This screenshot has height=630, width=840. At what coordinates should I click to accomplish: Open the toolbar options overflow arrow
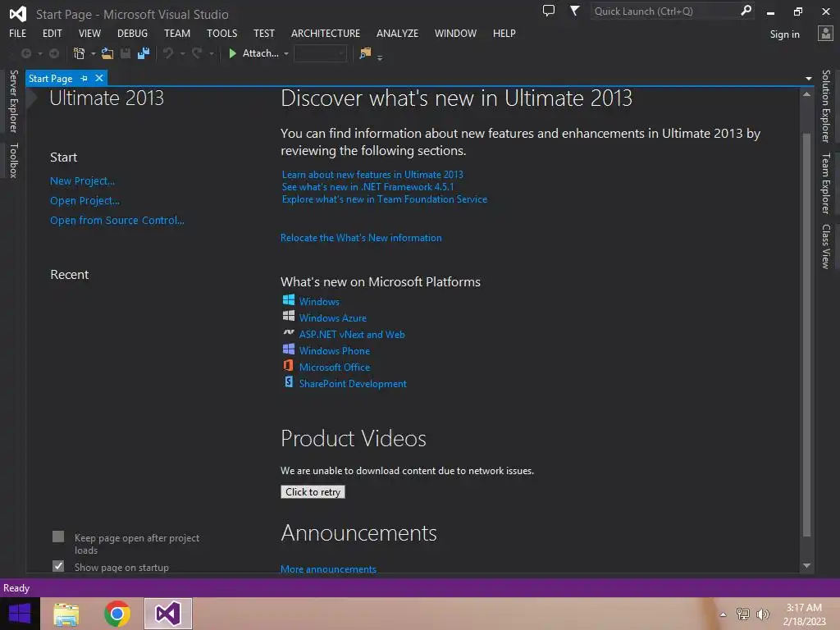tap(380, 57)
